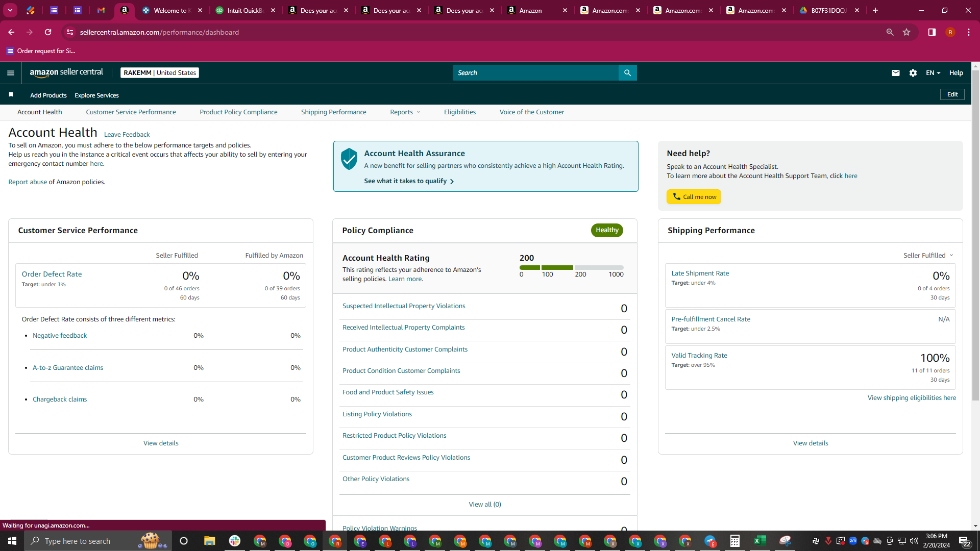This screenshot has height=551, width=980.
Task: Open Restricted Product Policy Violations
Action: (394, 436)
